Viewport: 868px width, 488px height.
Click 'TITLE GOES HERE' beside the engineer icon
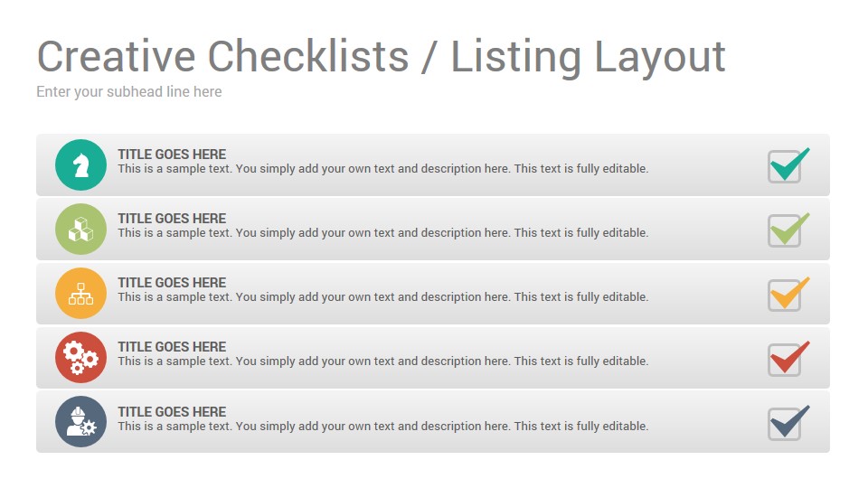point(172,412)
